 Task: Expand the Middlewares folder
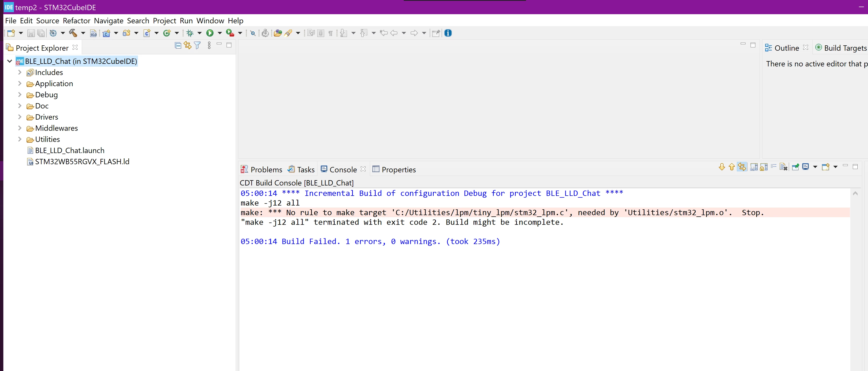(19, 128)
